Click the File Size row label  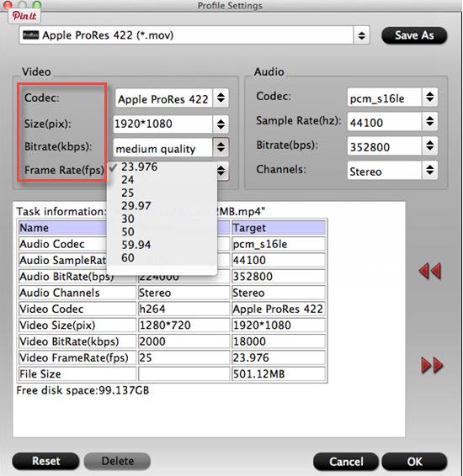pyautogui.click(x=77, y=374)
